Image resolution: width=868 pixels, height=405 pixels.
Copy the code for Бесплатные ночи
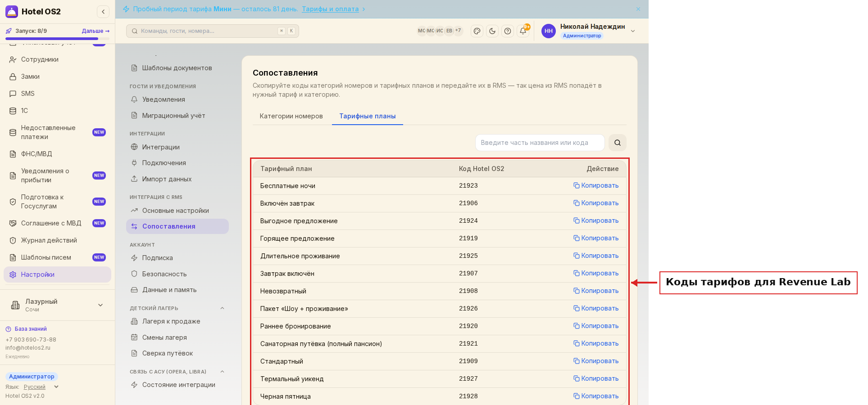[x=596, y=185]
